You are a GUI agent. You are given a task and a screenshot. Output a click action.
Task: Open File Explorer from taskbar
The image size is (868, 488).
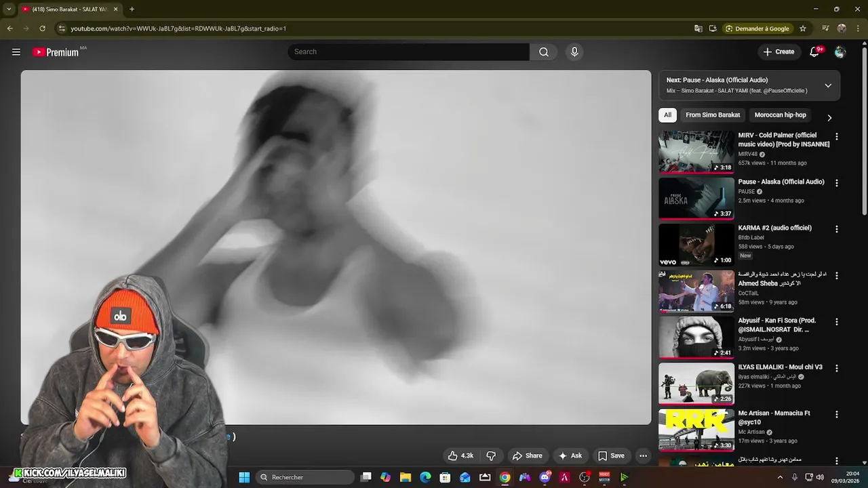[406, 477]
